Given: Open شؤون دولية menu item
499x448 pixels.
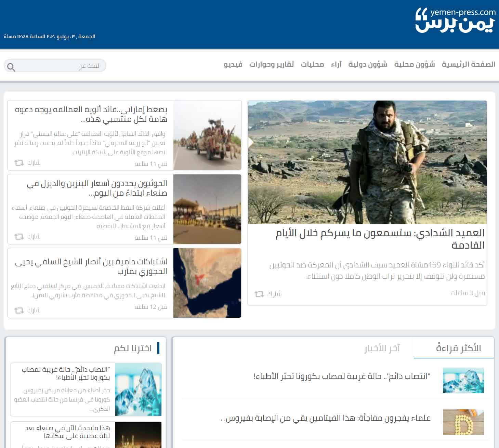Looking at the screenshot, I should point(368,64).
